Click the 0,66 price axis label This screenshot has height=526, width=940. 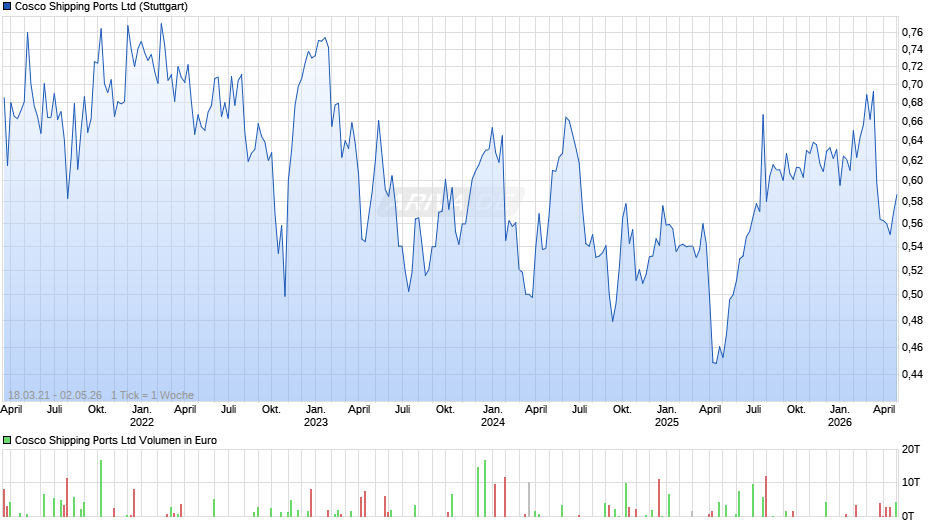912,122
